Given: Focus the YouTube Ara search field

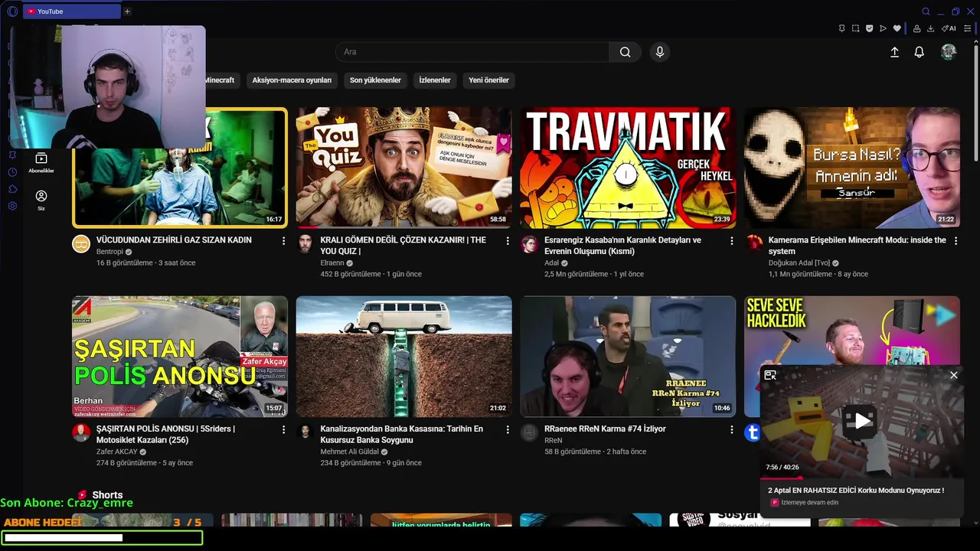Looking at the screenshot, I should click(472, 52).
